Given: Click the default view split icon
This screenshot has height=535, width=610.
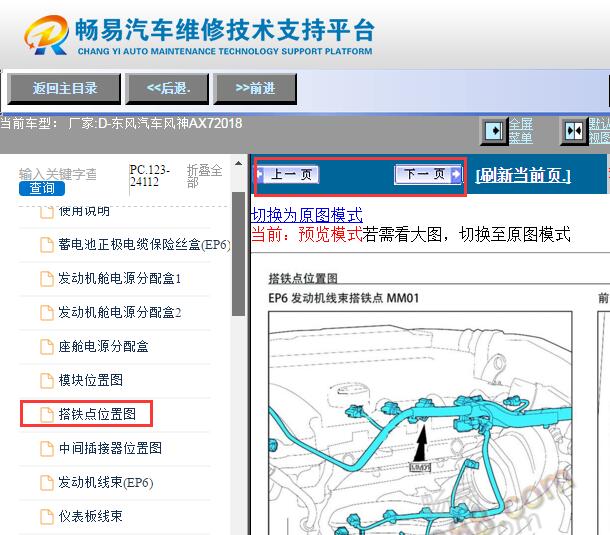Looking at the screenshot, I should [574, 131].
